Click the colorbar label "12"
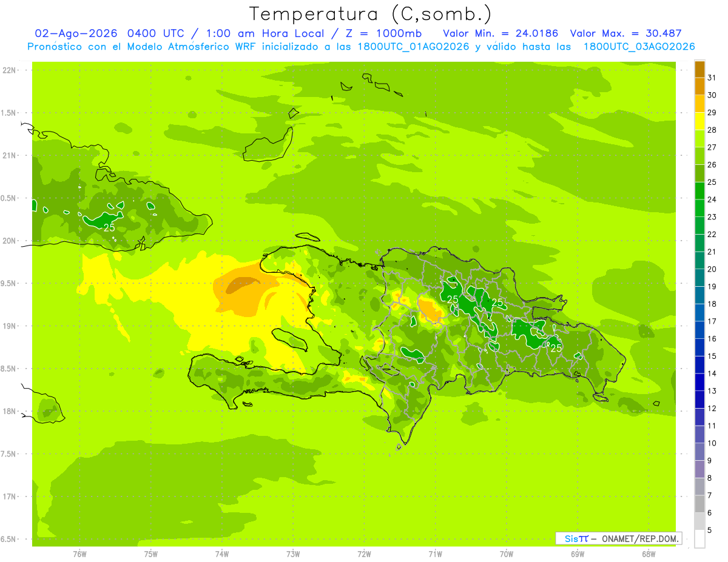The image size is (728, 562). coord(712,408)
